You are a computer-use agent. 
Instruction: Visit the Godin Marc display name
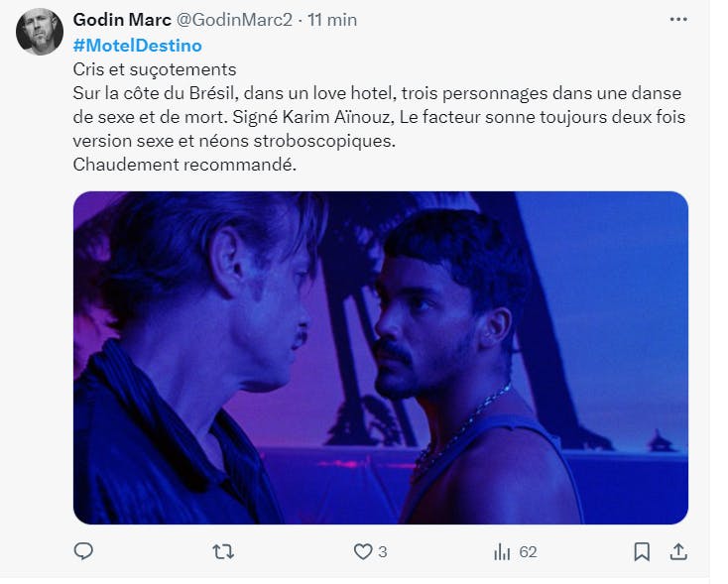point(122,20)
